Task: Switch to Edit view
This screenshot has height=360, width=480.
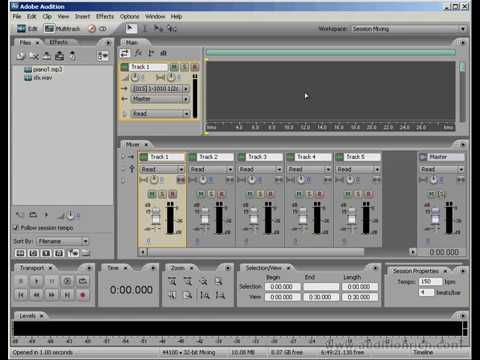Action: [x=27, y=29]
